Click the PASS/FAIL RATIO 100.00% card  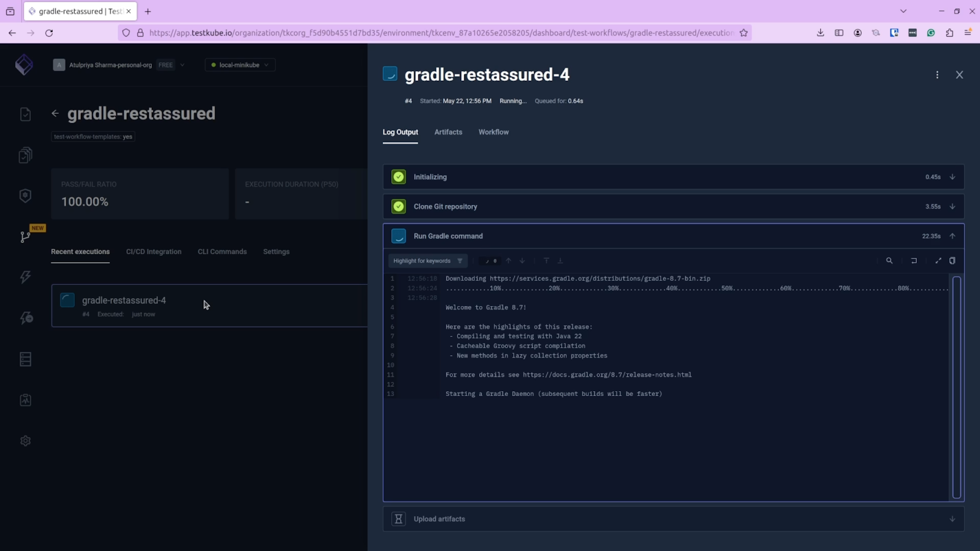[x=140, y=194]
